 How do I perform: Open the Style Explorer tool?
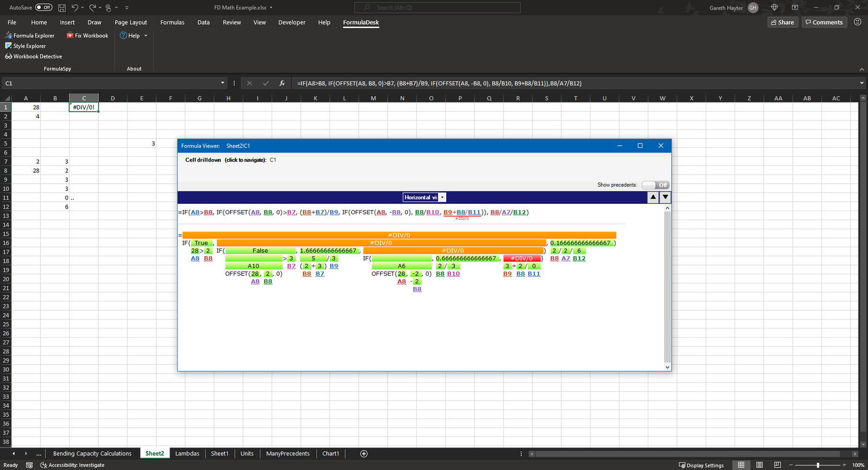(26, 46)
